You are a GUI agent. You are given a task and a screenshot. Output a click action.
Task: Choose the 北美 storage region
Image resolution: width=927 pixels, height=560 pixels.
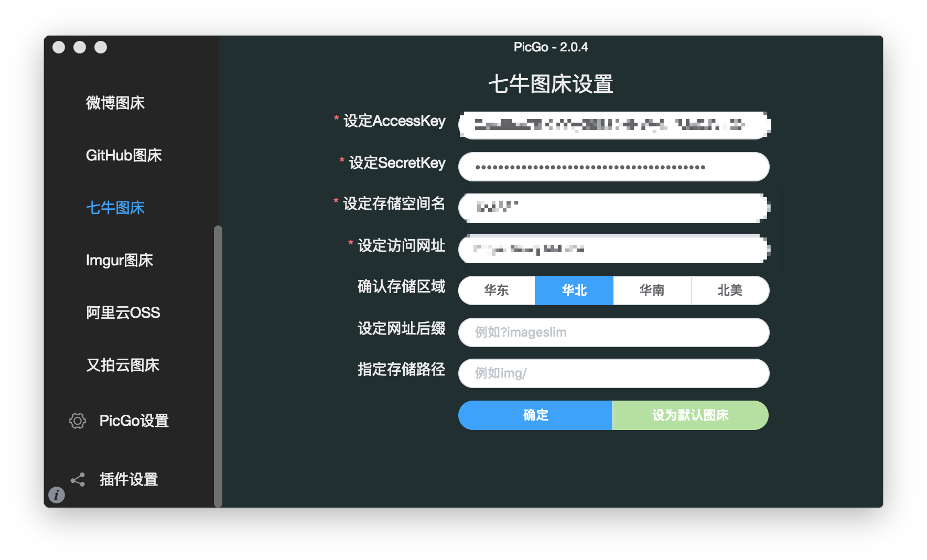[x=730, y=290]
